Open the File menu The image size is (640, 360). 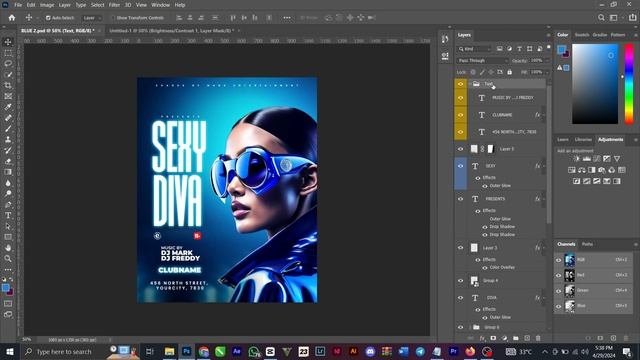pos(18,5)
